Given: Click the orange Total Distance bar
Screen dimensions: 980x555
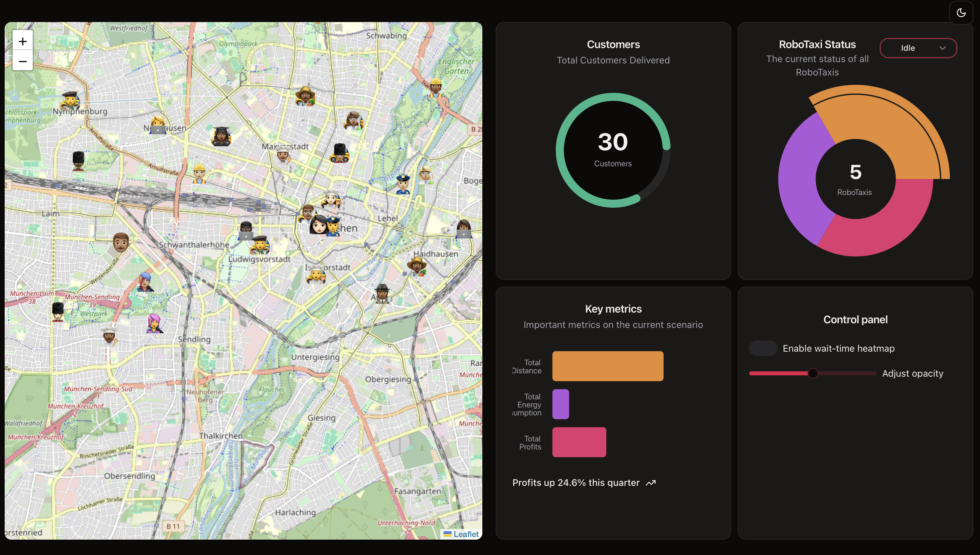Looking at the screenshot, I should pos(608,366).
